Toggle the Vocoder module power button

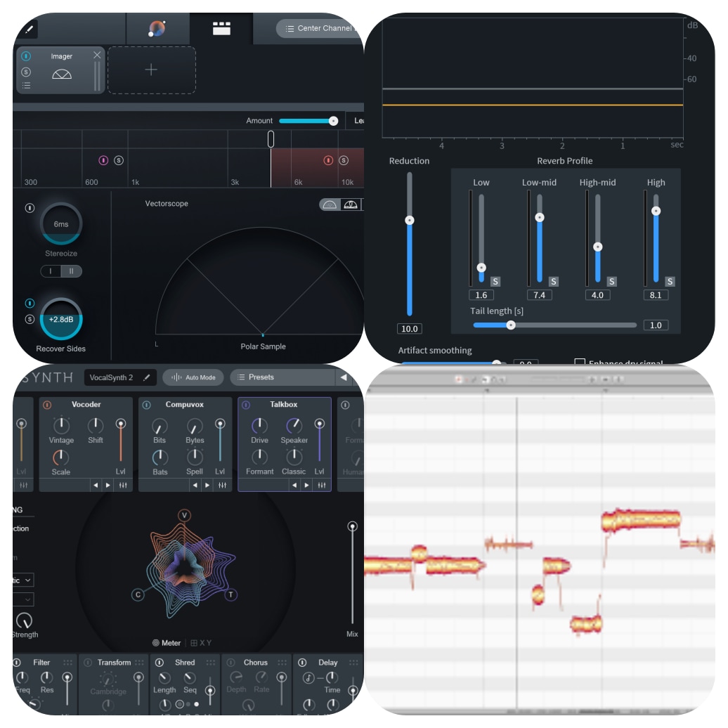(x=47, y=405)
